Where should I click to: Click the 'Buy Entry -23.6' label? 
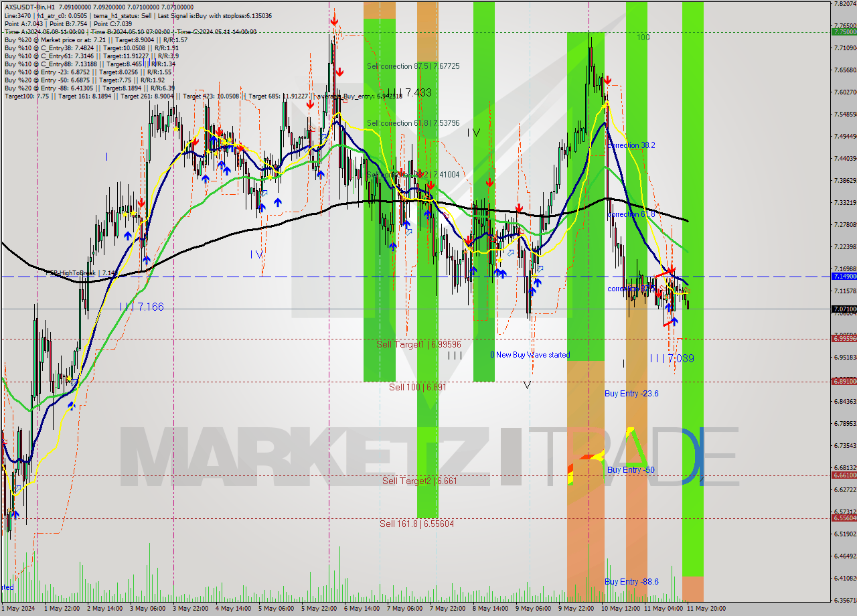[x=631, y=394]
